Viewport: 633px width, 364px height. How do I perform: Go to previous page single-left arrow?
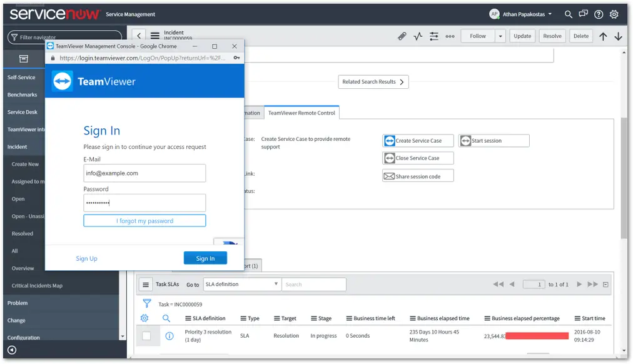tap(512, 284)
